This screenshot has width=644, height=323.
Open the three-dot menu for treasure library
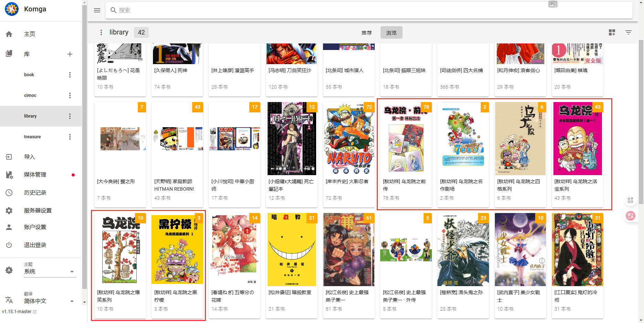pyautogui.click(x=70, y=137)
